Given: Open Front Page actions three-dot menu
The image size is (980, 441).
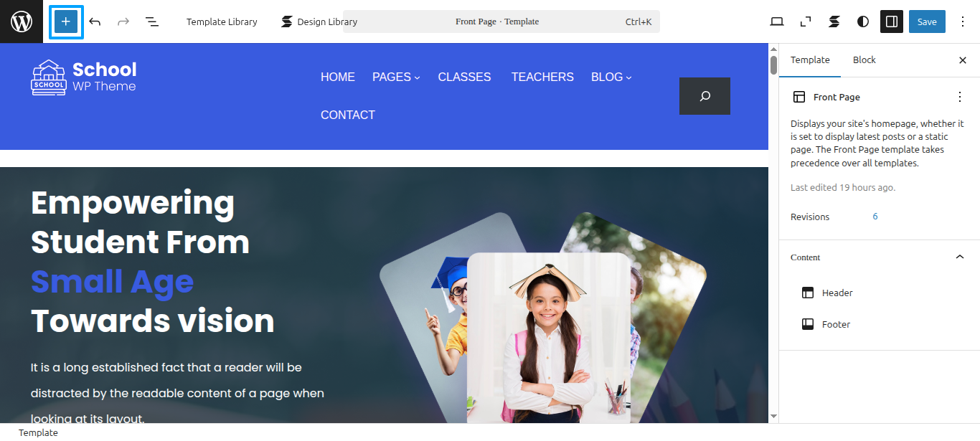Looking at the screenshot, I should (x=960, y=97).
